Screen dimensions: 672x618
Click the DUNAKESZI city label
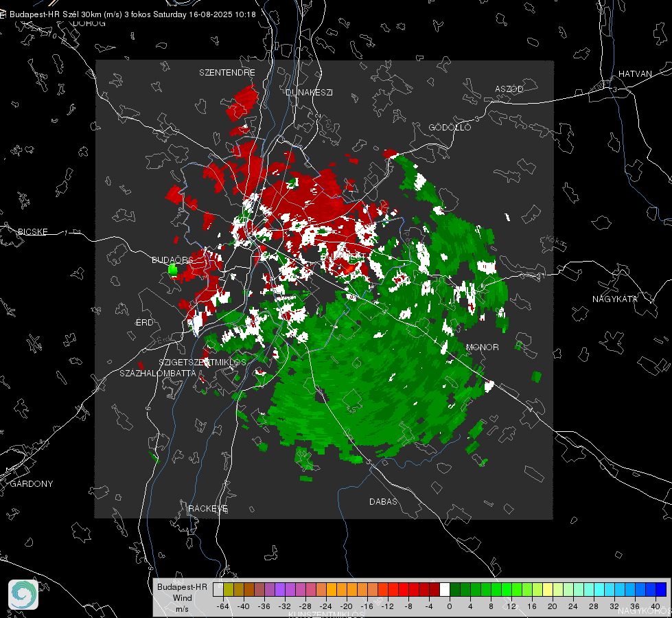pos(309,92)
